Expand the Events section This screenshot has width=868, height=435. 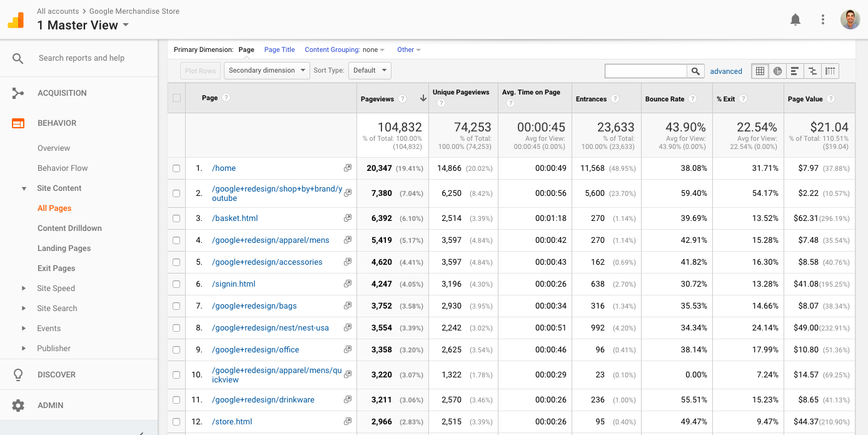[24, 329]
